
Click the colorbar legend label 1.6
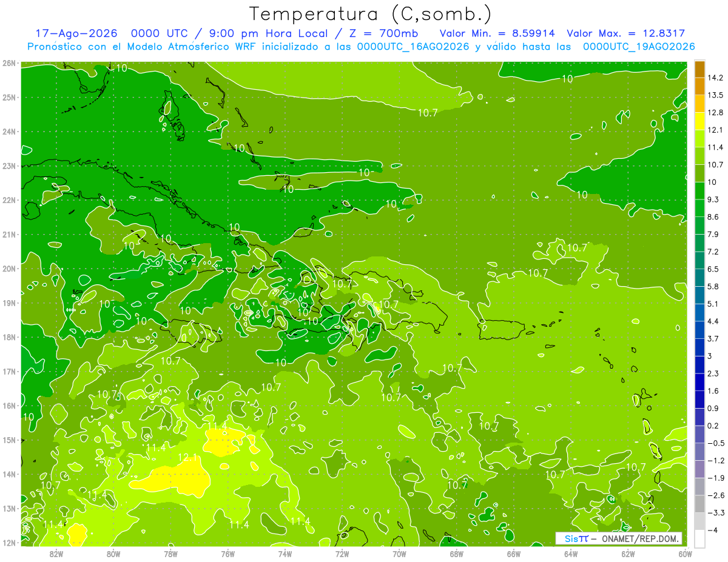tap(714, 391)
